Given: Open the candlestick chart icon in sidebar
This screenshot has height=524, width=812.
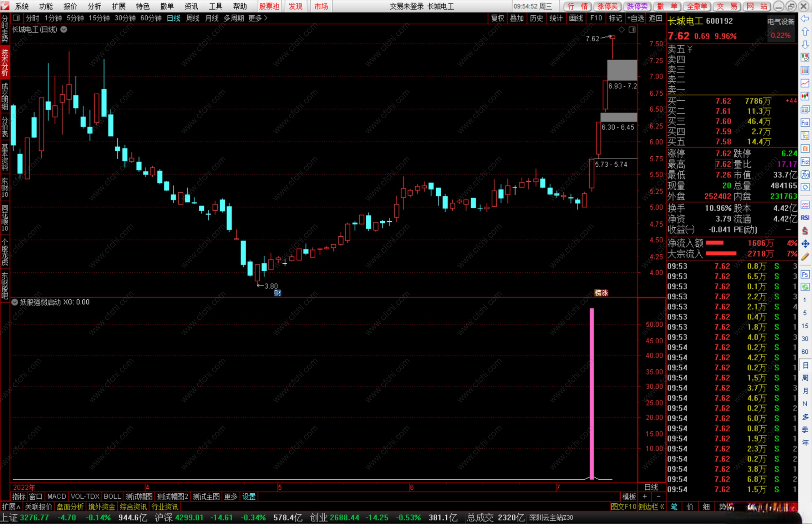Looking at the screenshot, I should [805, 96].
